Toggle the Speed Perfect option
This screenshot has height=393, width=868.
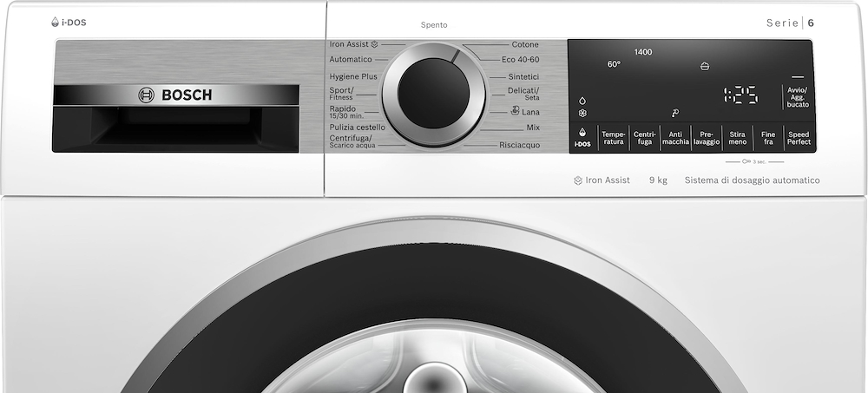798,138
